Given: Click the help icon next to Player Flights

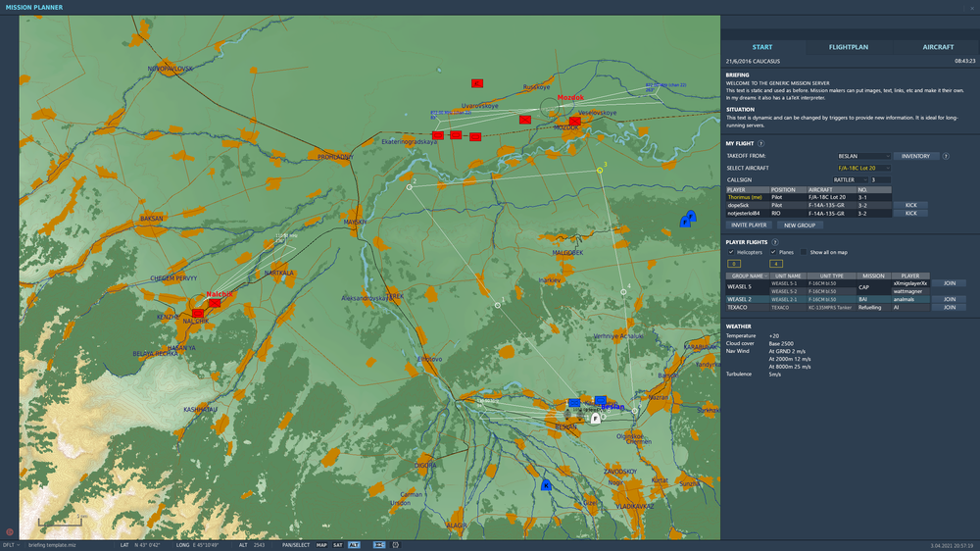Looking at the screenshot, I should click(774, 241).
